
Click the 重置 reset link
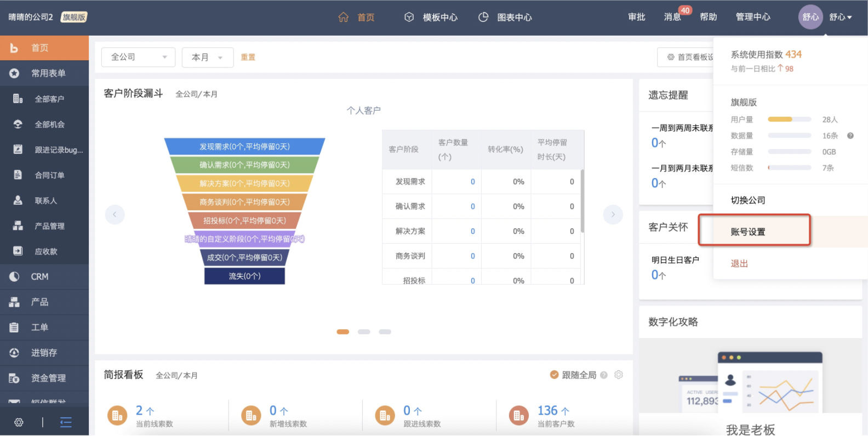point(248,57)
